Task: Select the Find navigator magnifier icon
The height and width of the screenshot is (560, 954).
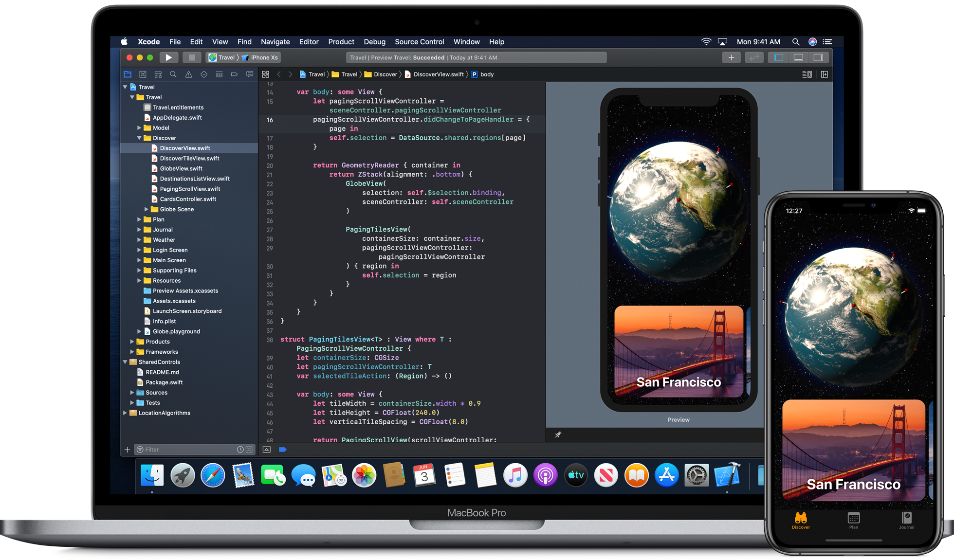Action: click(x=173, y=74)
